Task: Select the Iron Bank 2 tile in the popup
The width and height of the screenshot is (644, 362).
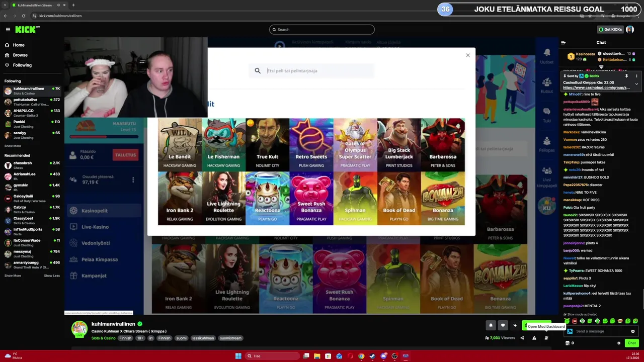Action: (x=180, y=198)
